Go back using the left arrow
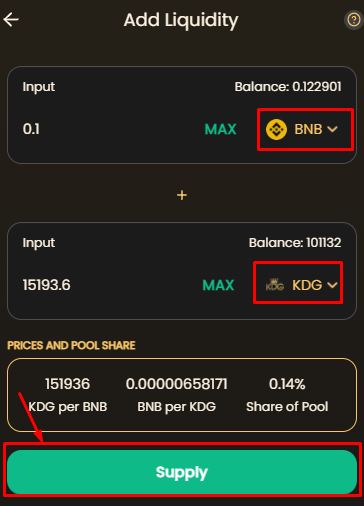 11,20
